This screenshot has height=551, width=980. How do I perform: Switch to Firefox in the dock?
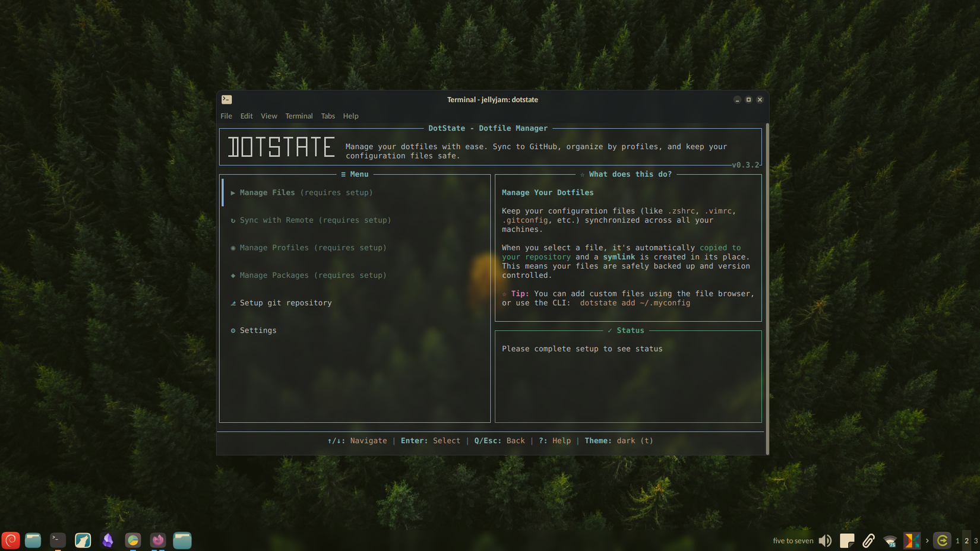pos(158,540)
